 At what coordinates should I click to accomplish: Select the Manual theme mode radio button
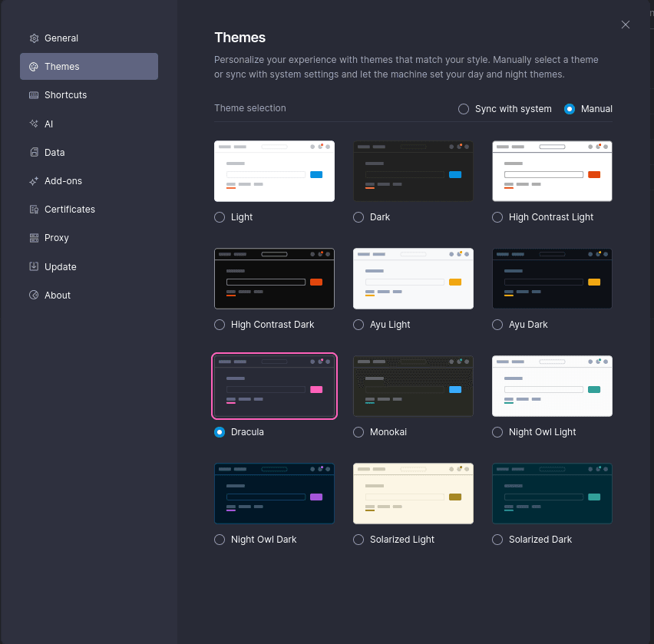pos(570,109)
